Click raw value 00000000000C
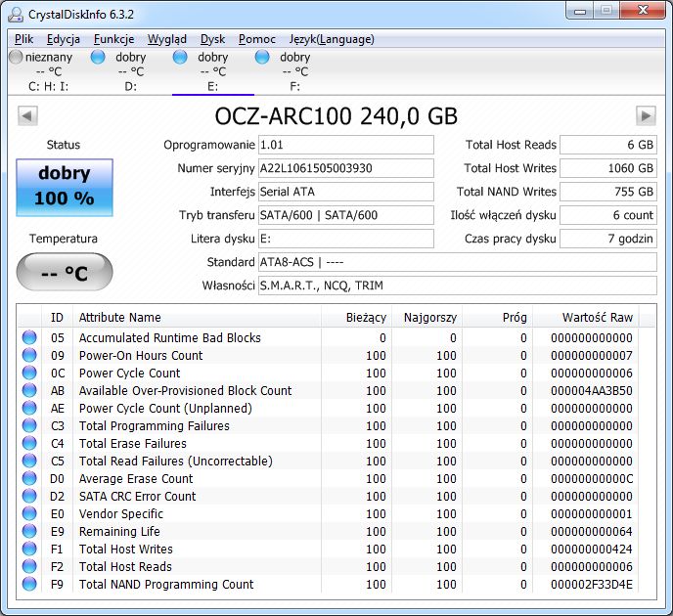673x616 pixels. click(x=592, y=479)
